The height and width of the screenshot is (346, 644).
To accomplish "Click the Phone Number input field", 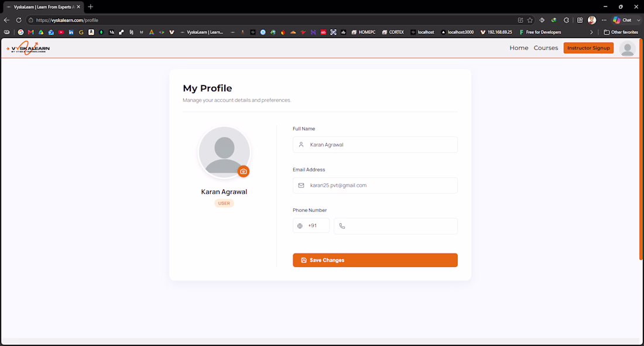I will (396, 226).
